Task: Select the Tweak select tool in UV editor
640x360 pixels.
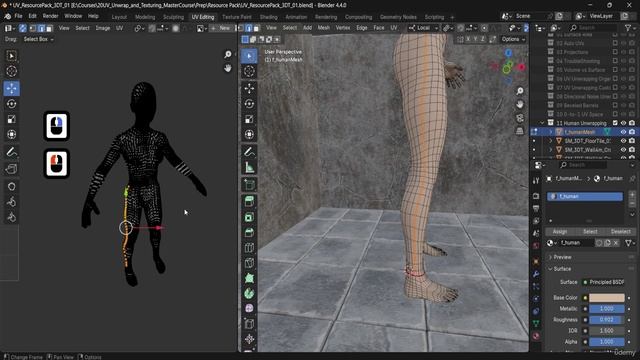Action: coord(11,56)
